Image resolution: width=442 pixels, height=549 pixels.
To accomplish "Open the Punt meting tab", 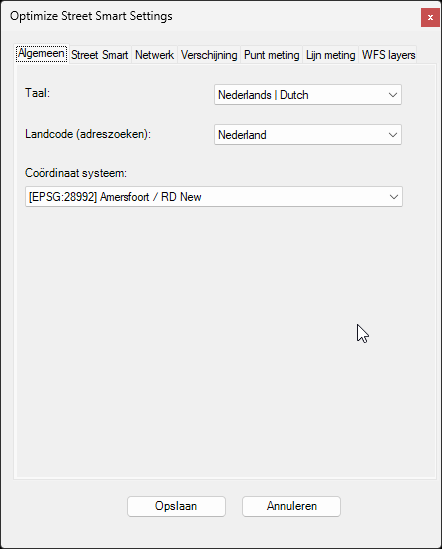I will tap(271, 55).
